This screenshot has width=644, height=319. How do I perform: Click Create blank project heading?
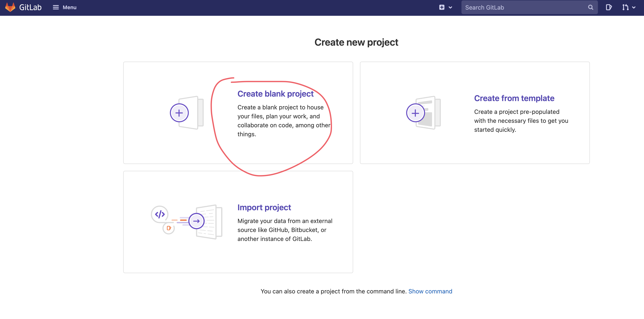275,94
